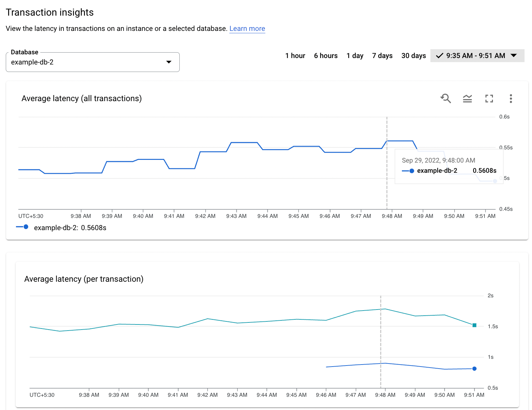The height and width of the screenshot is (410, 532).
Task: Click the blue circle endpoint on the transaction line
Action: (474, 369)
